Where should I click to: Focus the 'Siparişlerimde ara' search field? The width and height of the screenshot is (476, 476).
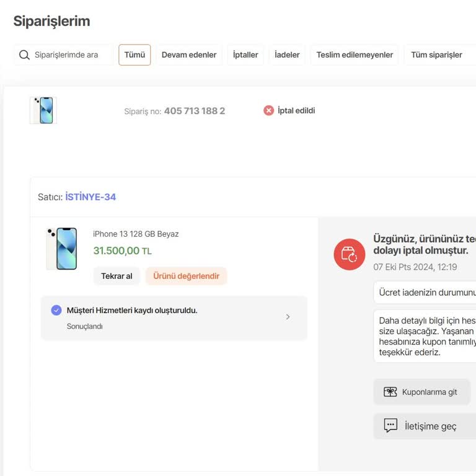tap(63, 55)
